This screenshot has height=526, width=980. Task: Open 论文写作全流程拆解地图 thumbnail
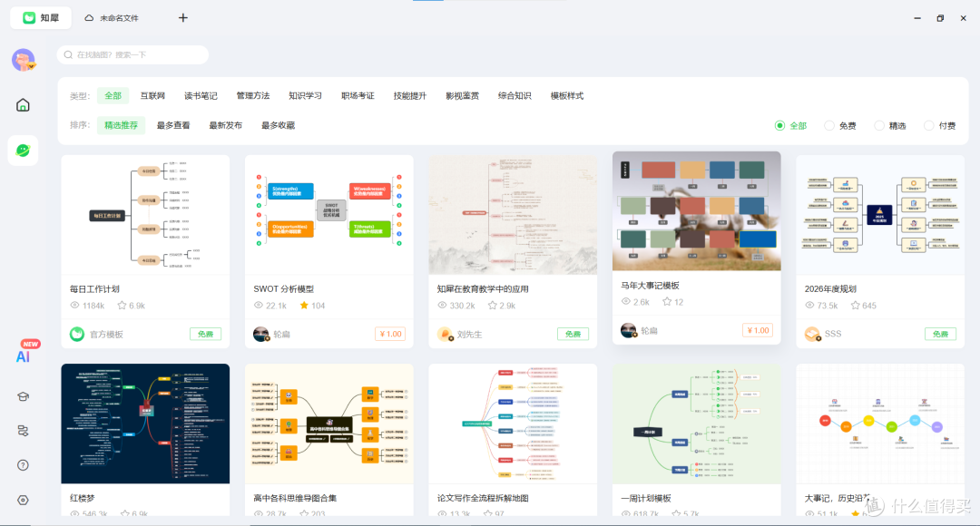click(x=513, y=424)
